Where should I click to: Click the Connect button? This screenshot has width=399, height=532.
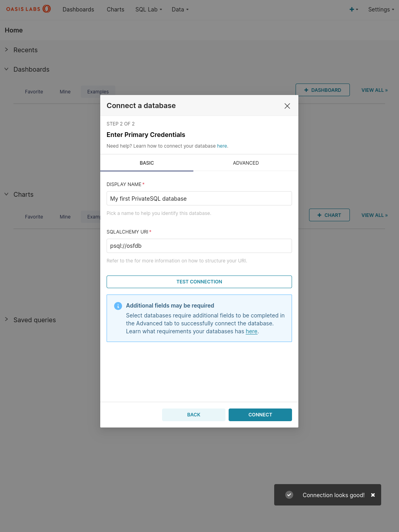point(260,415)
